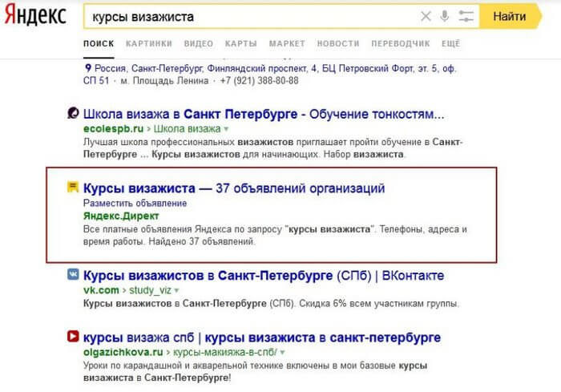The image size is (561, 392).
Task: Open the Карты tab
Action: [240, 43]
